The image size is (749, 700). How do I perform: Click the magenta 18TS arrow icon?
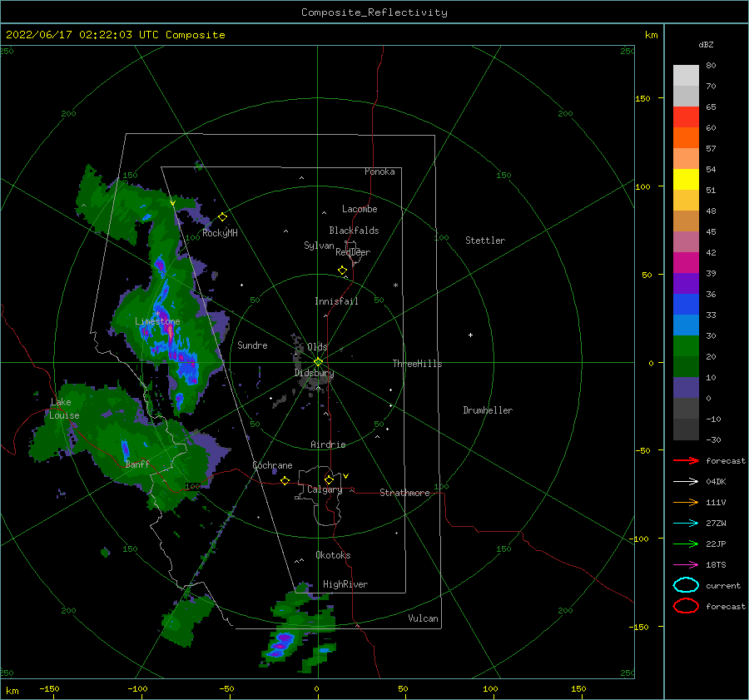click(x=686, y=565)
